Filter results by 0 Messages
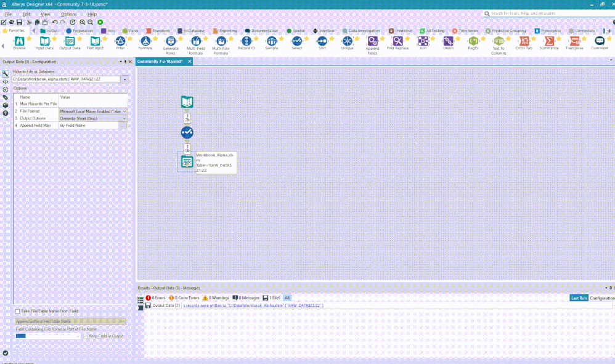 246,297
